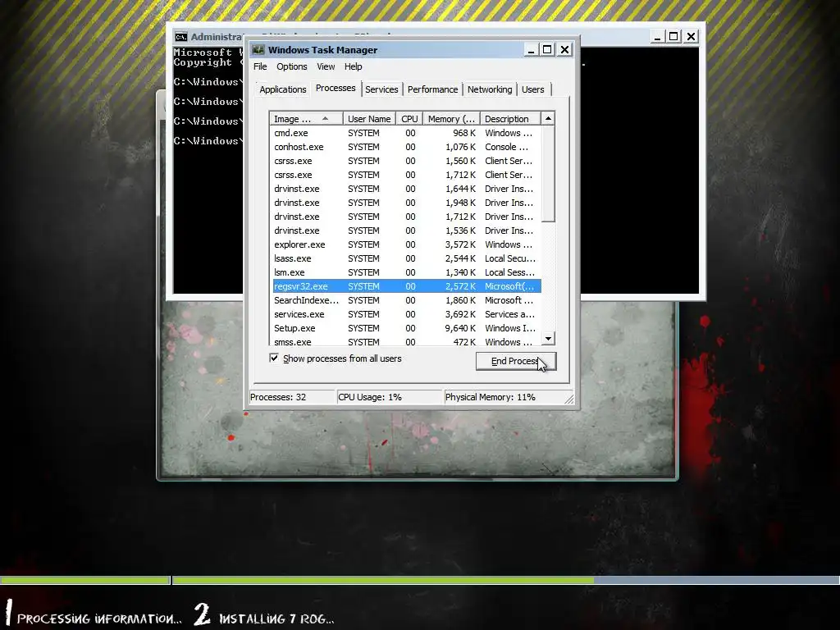840x630 pixels.
Task: Open the File menu in Task Manager
Action: tap(260, 66)
